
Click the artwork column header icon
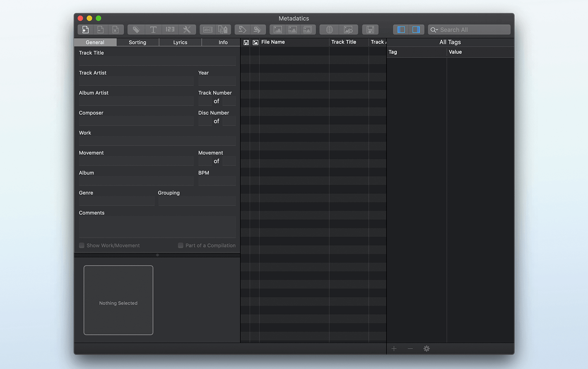tap(255, 42)
